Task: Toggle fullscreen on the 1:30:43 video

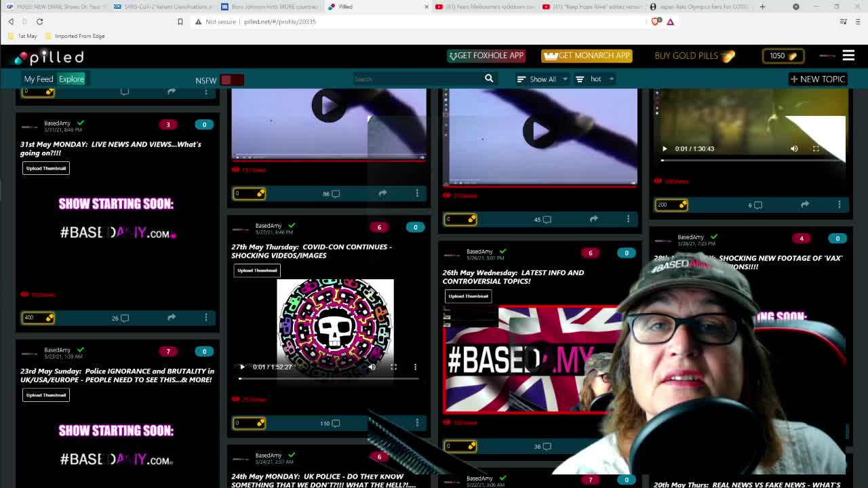Action: point(816,148)
